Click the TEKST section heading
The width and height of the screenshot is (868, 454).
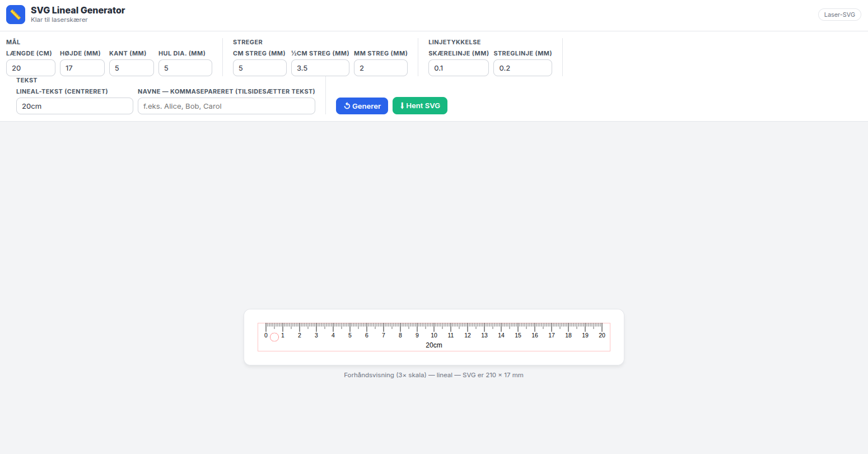click(27, 80)
